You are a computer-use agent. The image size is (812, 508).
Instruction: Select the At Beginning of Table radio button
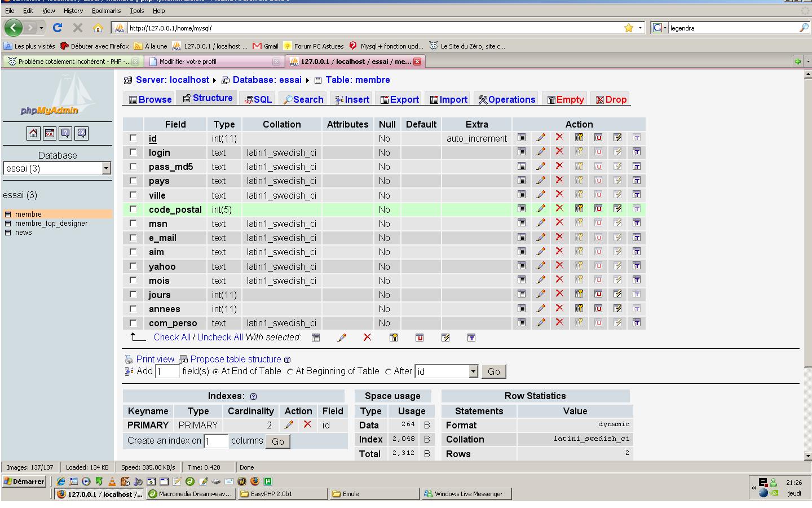[290, 371]
